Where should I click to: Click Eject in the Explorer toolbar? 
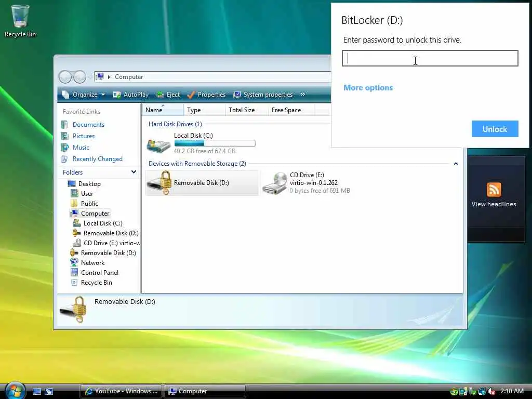click(x=168, y=95)
